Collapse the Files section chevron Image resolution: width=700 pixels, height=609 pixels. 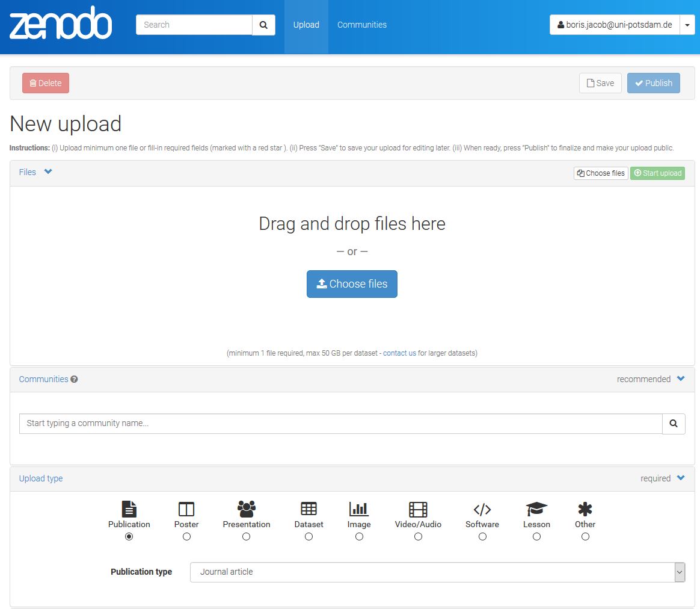coord(48,172)
